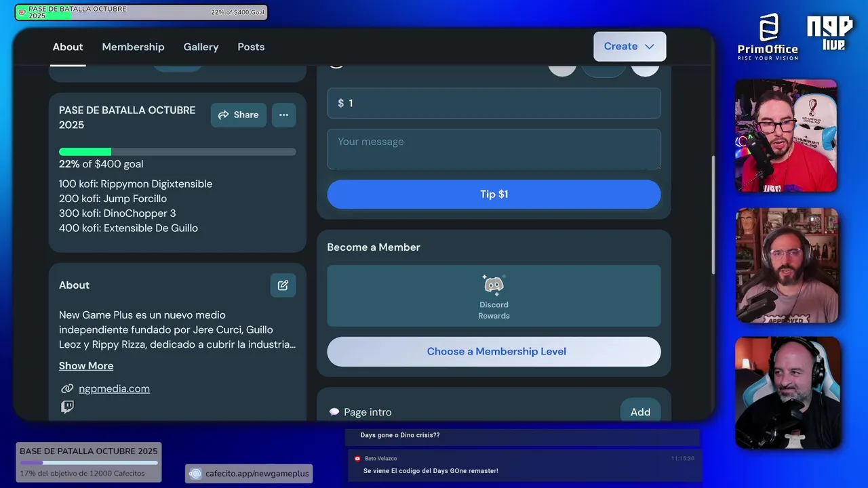Click the NGP live logo

click(x=830, y=34)
